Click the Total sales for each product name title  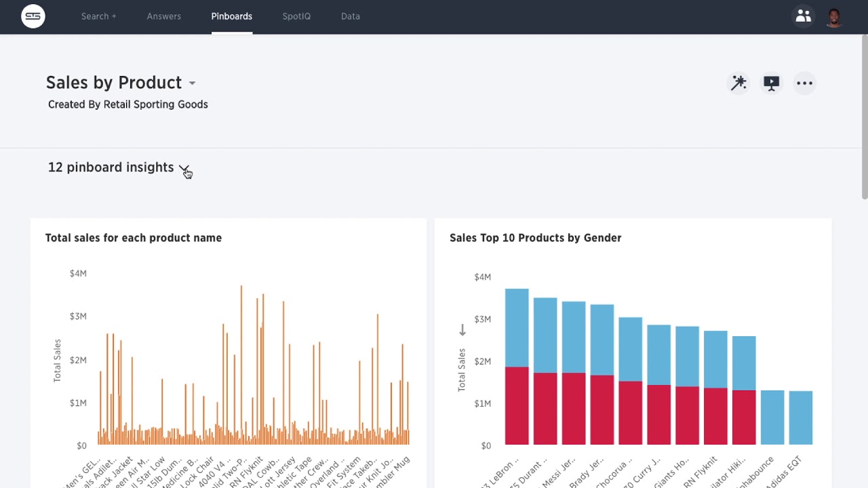point(133,238)
